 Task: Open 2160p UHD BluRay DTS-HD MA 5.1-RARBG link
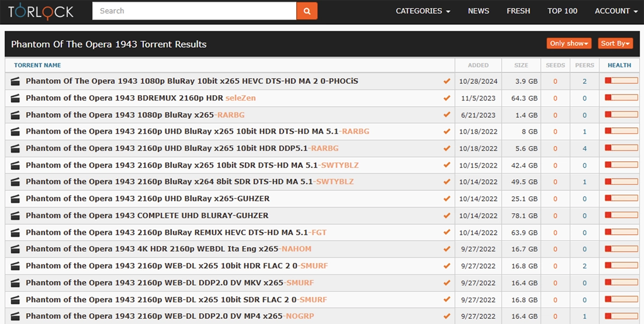tap(197, 131)
